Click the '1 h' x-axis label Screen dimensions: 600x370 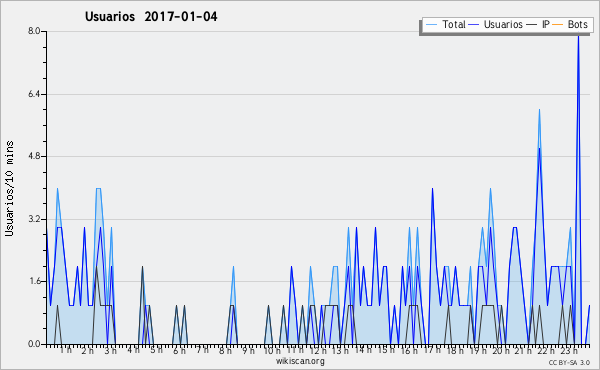coord(66,350)
